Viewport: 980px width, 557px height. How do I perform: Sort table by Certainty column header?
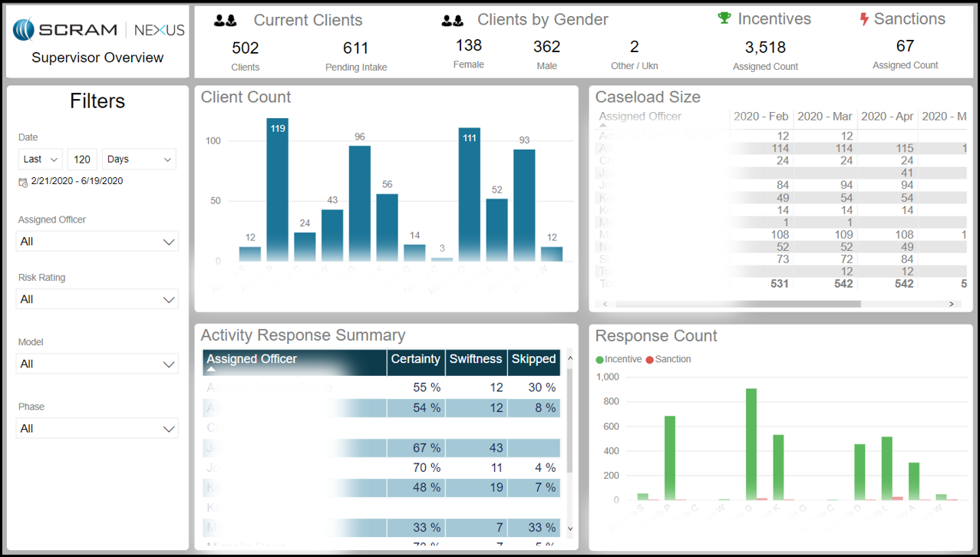coord(415,359)
